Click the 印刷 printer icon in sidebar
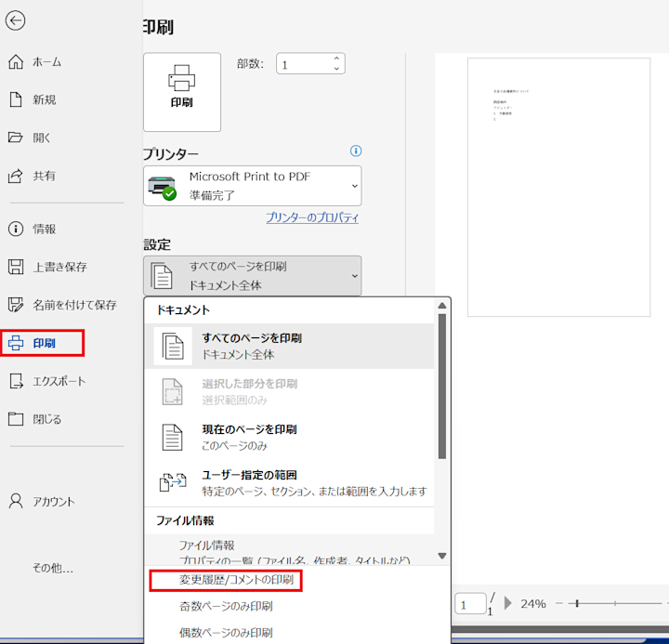The image size is (669, 644). pos(16,343)
